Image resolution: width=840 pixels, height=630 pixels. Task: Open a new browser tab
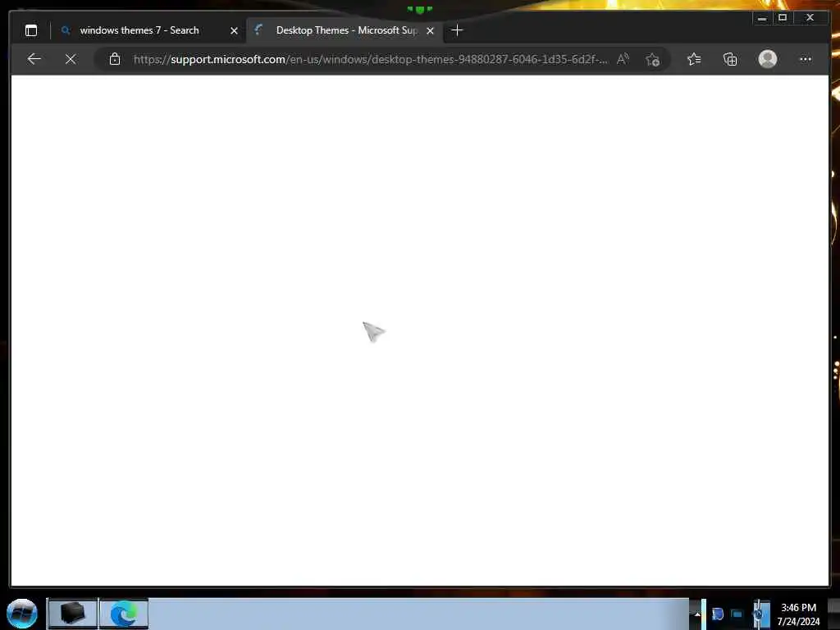pyautogui.click(x=457, y=30)
